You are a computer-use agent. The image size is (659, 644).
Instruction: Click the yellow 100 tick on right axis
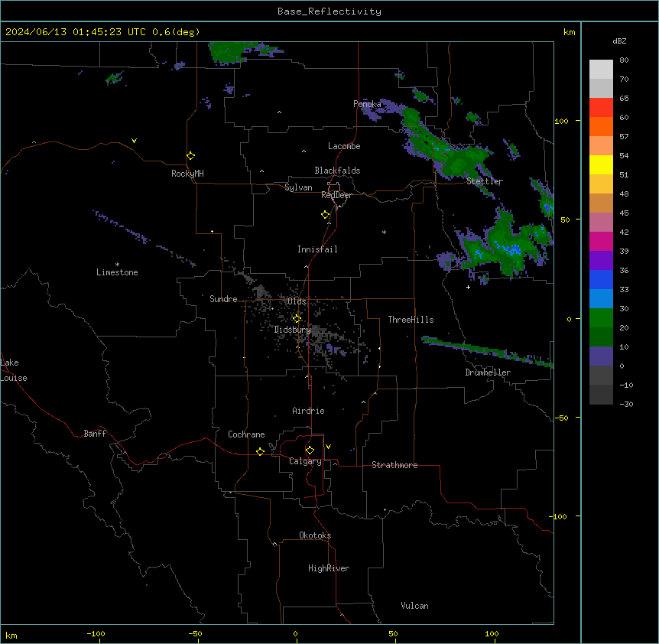[x=561, y=121]
